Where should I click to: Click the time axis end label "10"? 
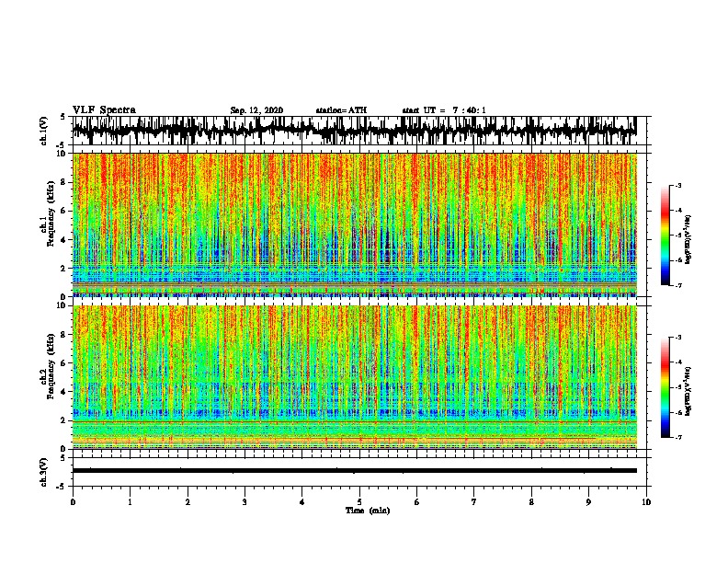646,502
